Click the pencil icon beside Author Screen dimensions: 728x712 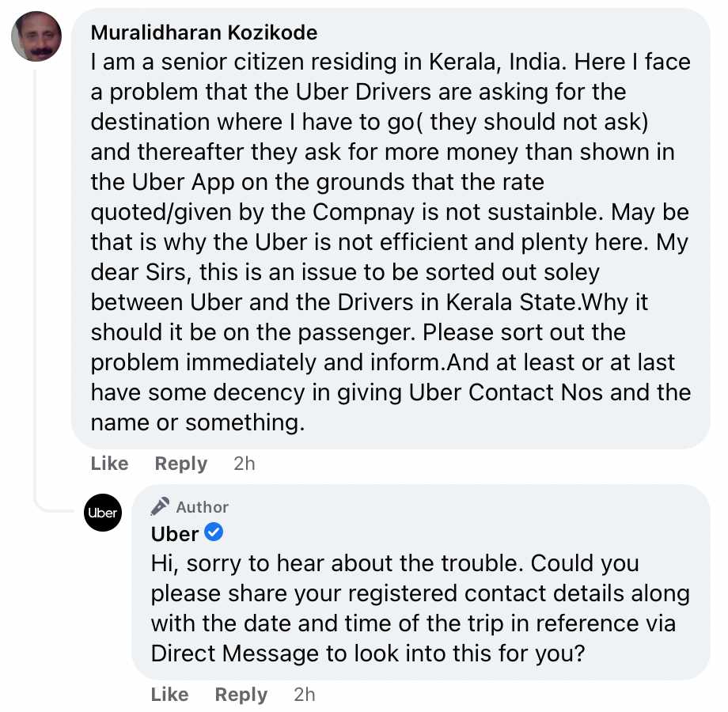point(160,506)
